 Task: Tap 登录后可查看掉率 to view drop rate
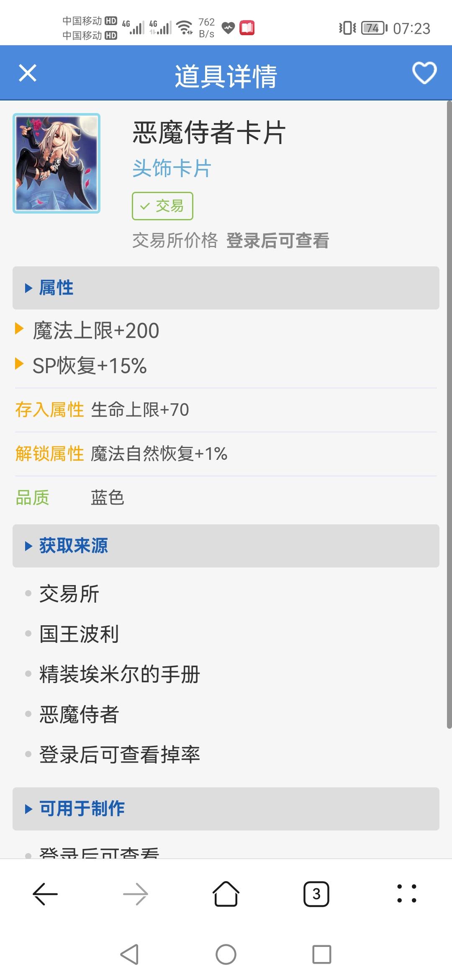click(x=120, y=755)
